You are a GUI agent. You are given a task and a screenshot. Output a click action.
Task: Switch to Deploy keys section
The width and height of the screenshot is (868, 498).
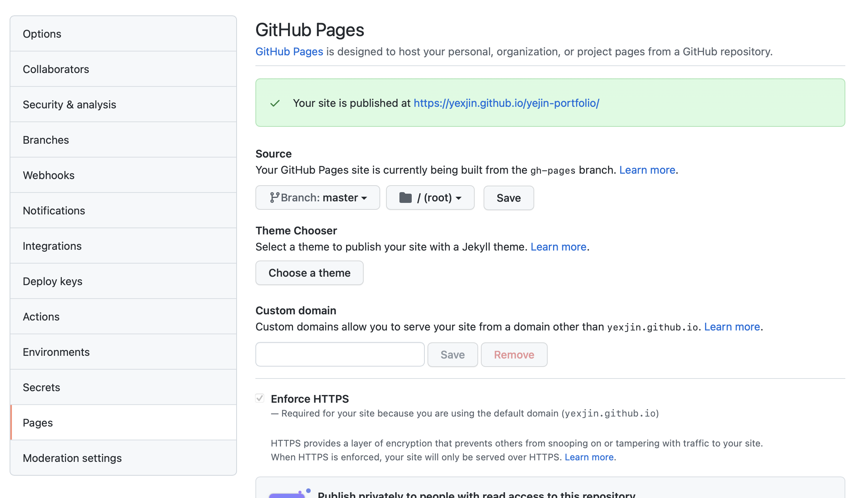pyautogui.click(x=53, y=281)
